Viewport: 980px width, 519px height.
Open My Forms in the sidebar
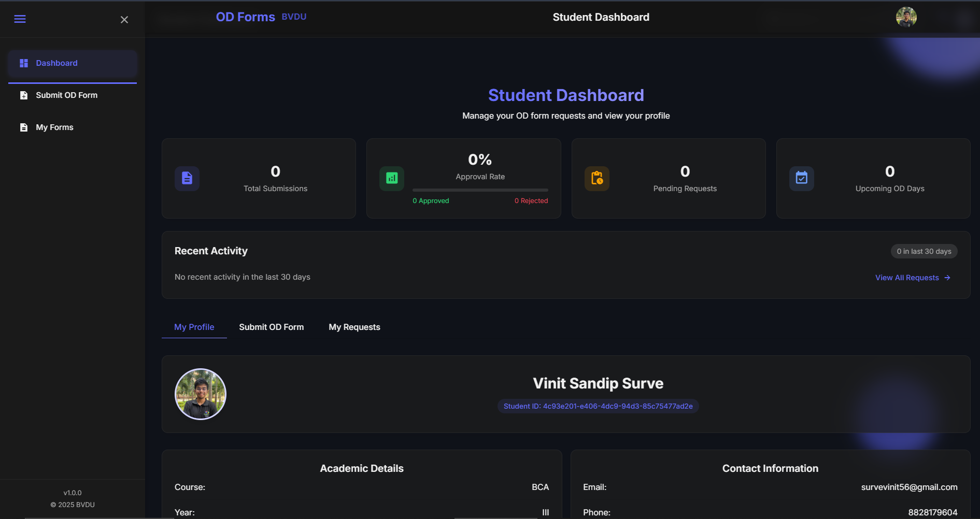click(x=73, y=127)
